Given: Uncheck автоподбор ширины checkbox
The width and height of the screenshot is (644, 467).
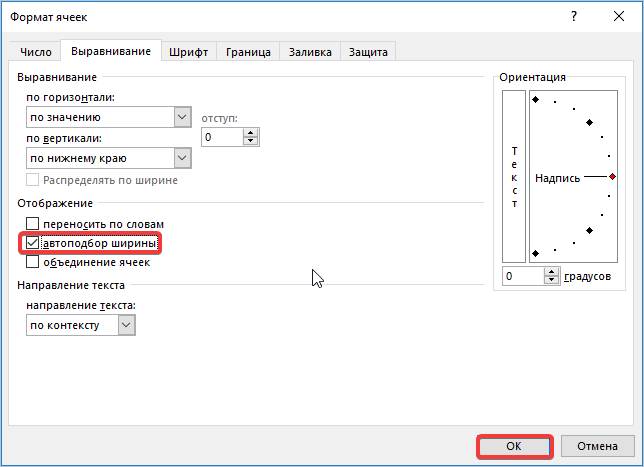Looking at the screenshot, I should (33, 243).
